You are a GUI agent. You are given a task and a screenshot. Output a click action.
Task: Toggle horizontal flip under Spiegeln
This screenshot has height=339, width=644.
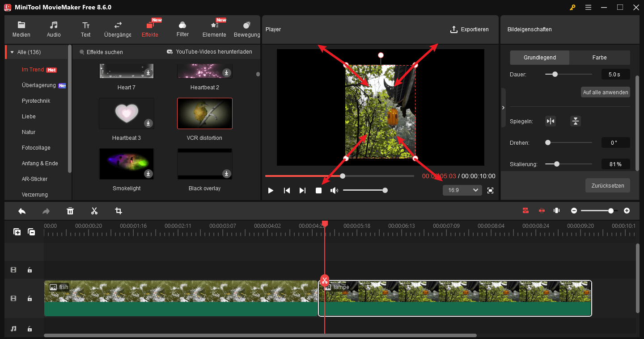pos(550,121)
